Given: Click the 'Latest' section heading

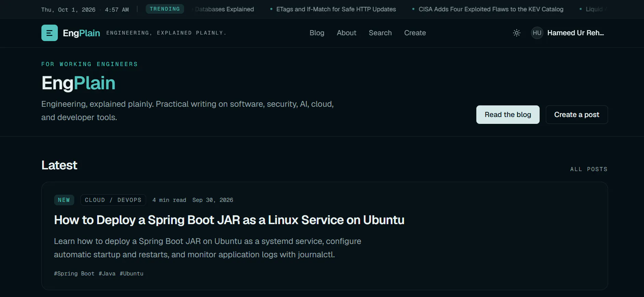Looking at the screenshot, I should click(60, 165).
